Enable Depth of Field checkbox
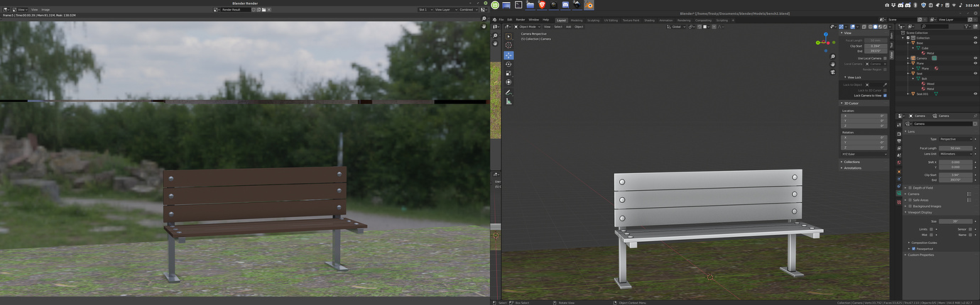This screenshot has height=305, width=980. point(910,188)
